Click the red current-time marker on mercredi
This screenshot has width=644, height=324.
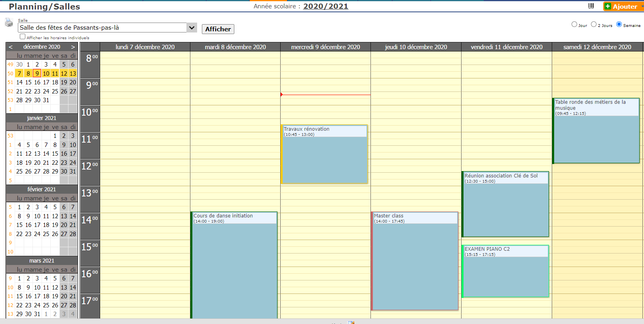[x=281, y=95]
